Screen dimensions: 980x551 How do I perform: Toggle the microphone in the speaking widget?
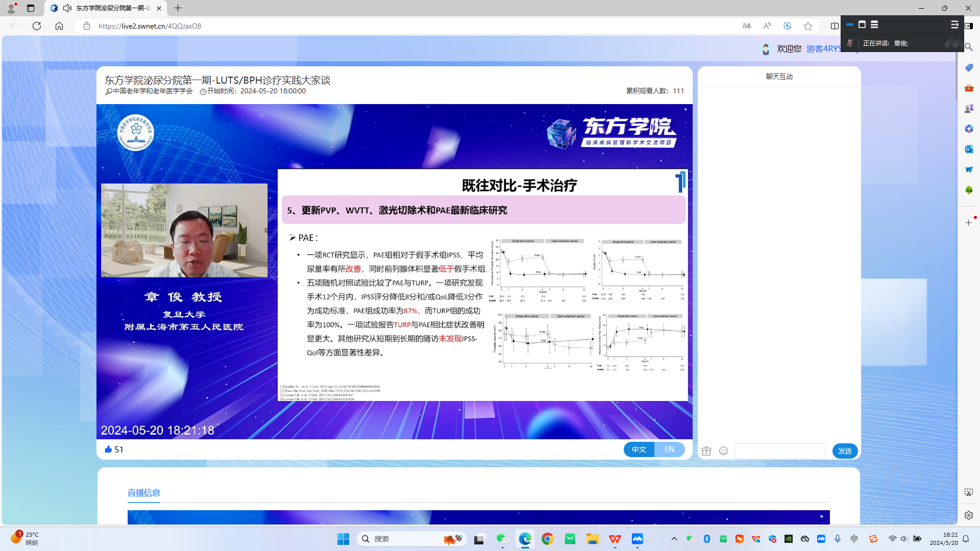(850, 43)
